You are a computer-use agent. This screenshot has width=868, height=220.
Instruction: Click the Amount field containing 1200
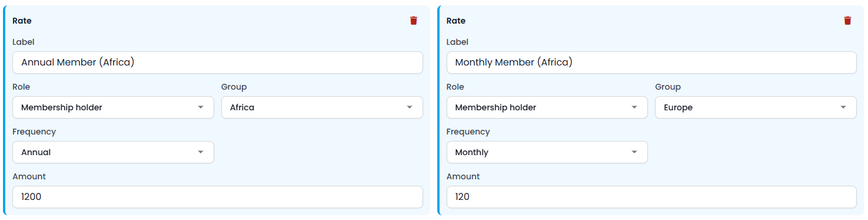(x=218, y=197)
